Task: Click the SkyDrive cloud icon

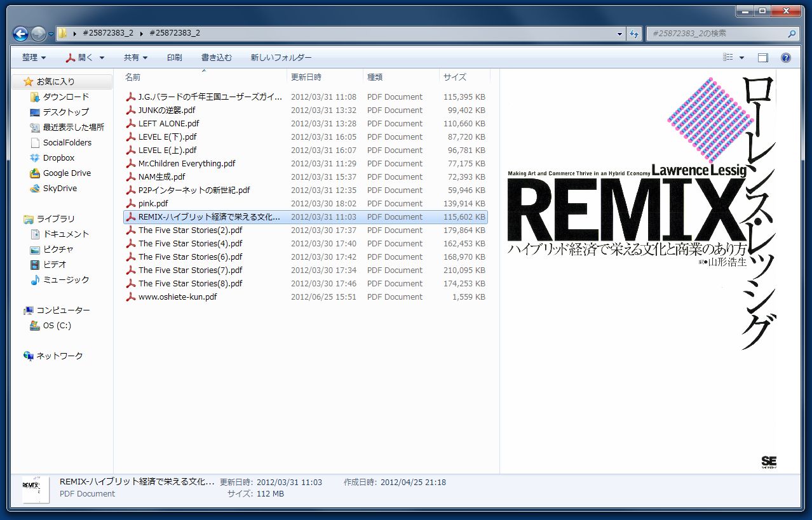Action: [x=35, y=188]
